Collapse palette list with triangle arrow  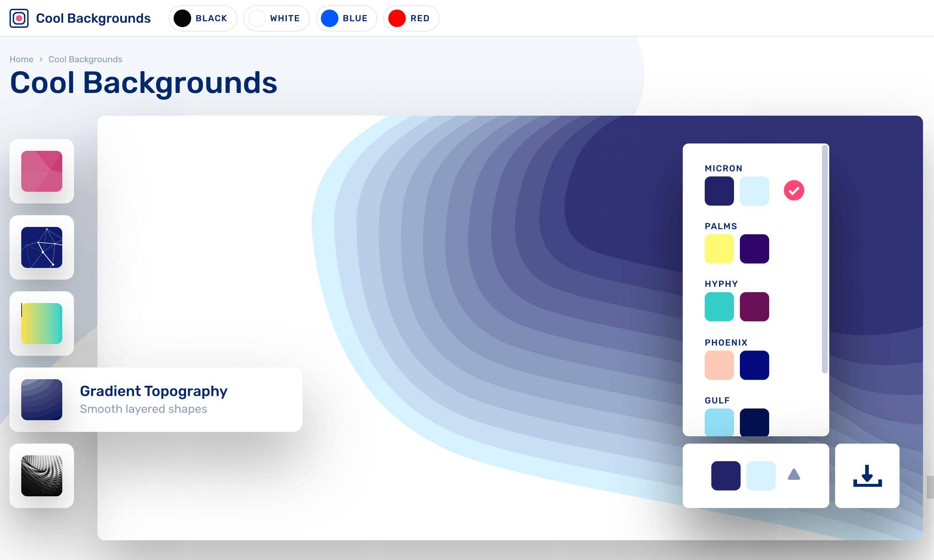794,475
